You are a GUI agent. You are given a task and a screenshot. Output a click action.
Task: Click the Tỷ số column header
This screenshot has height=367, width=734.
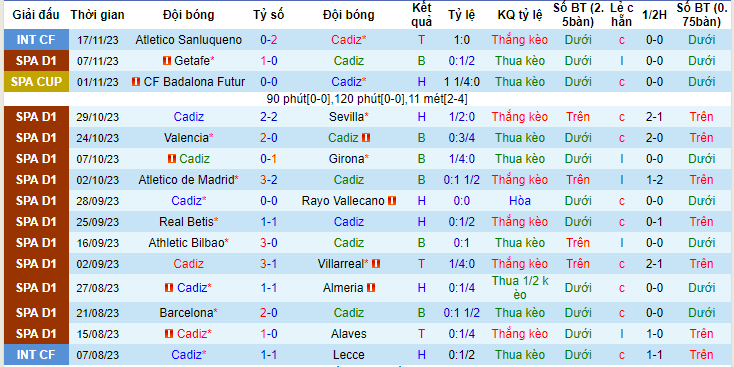pyautogui.click(x=269, y=15)
